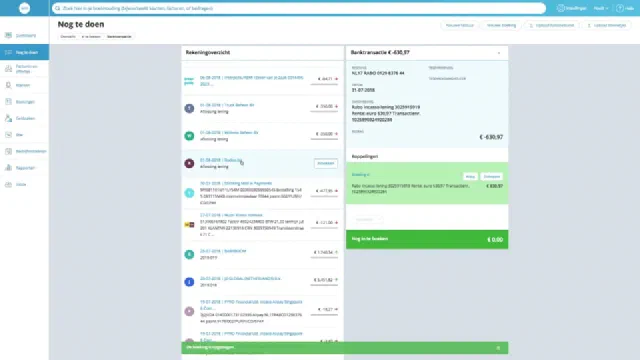Image resolution: width=640 pixels, height=360 pixels.
Task: Click the right white button in the green booking
Action: tap(491, 176)
